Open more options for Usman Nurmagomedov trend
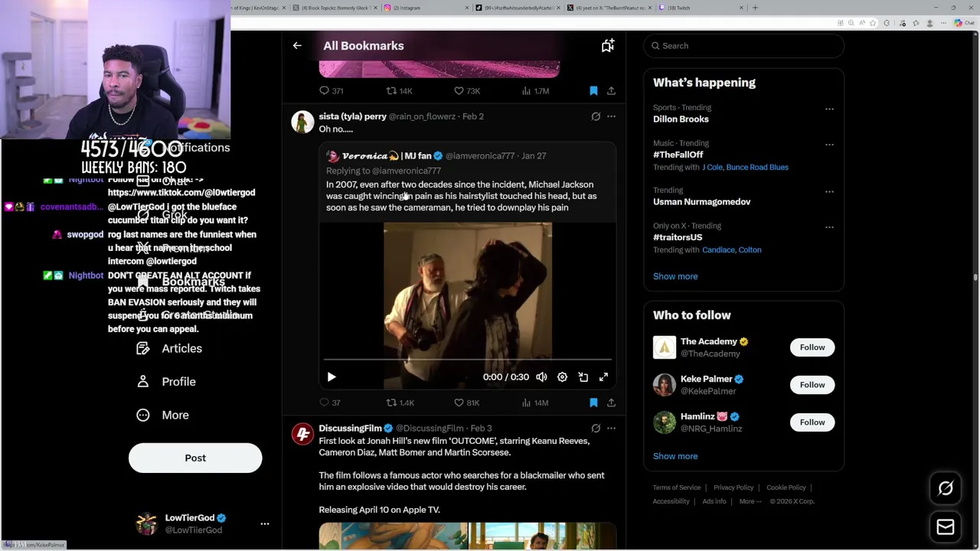The image size is (980, 551). coord(829,191)
